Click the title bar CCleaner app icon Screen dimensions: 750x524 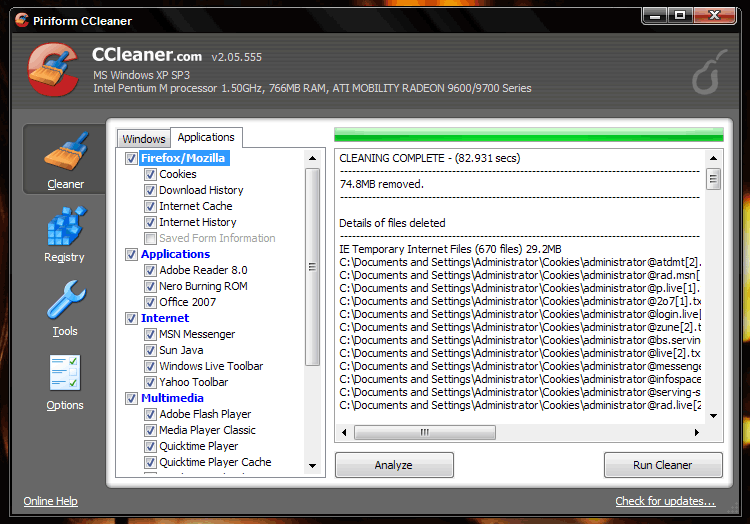(x=22, y=20)
